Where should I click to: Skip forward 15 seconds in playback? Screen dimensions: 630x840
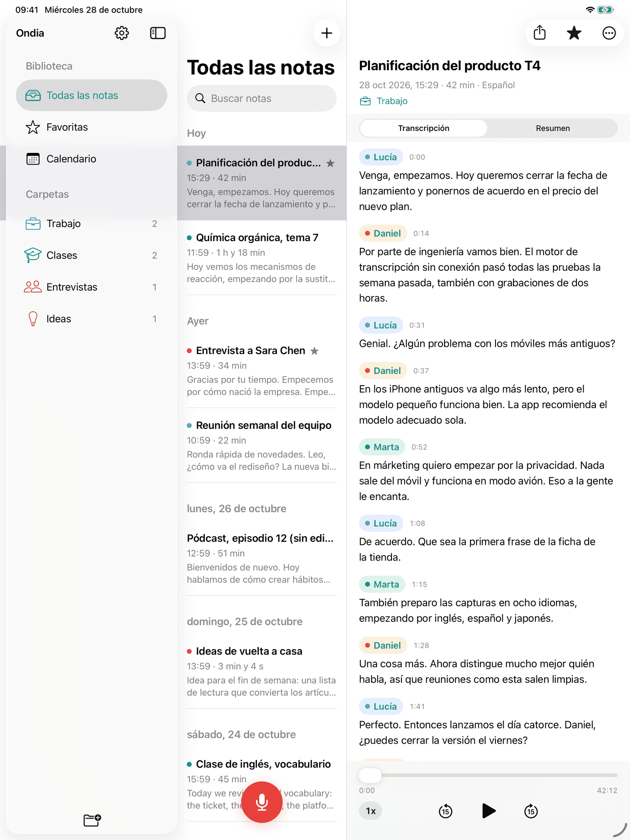click(531, 811)
